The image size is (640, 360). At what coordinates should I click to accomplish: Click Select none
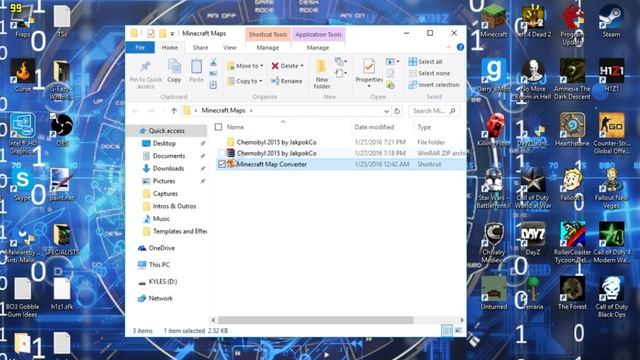tap(429, 73)
